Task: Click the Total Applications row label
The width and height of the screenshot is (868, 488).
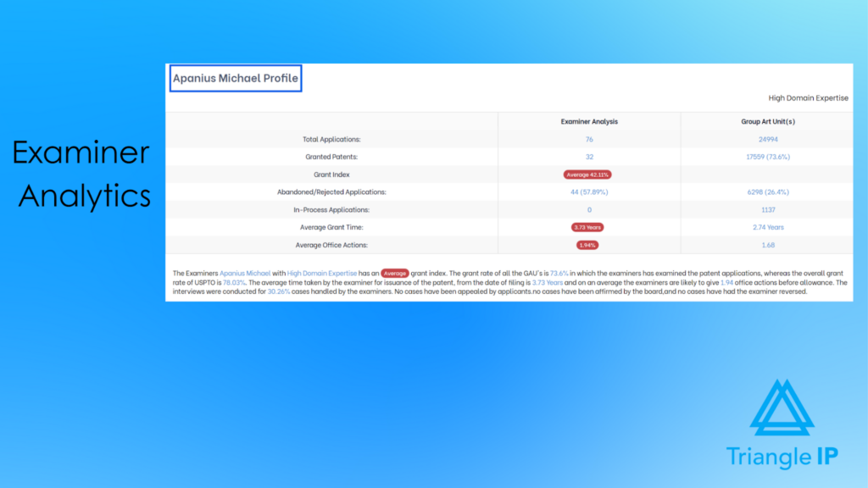Action: [331, 139]
